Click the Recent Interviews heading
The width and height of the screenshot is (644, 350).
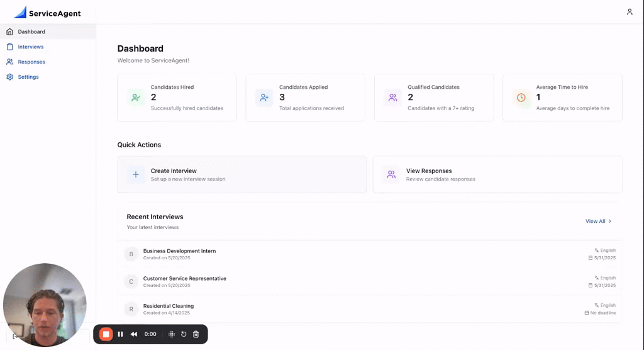coord(155,217)
